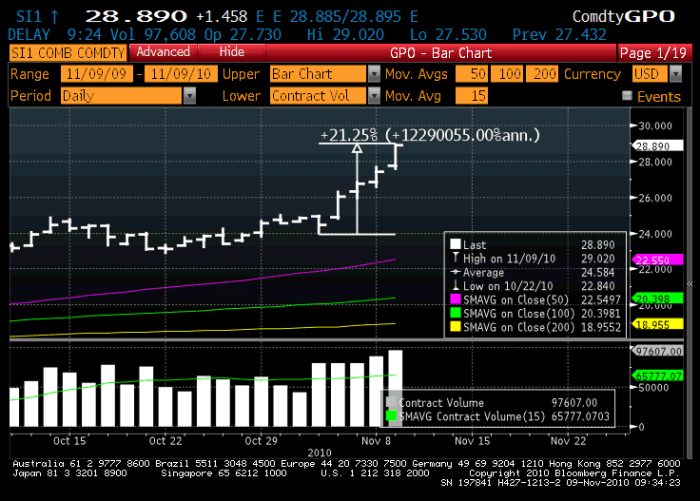Click the 28.000 price axis label
This screenshot has height=501, width=700.
(655, 162)
